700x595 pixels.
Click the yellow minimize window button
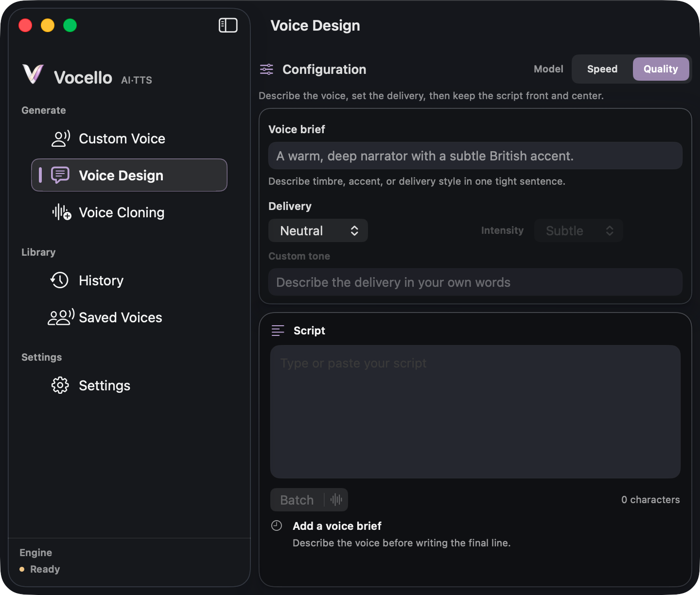coord(48,25)
